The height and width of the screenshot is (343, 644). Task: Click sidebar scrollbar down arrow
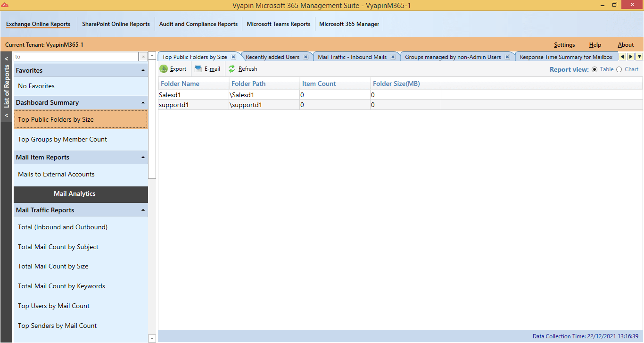(x=152, y=338)
